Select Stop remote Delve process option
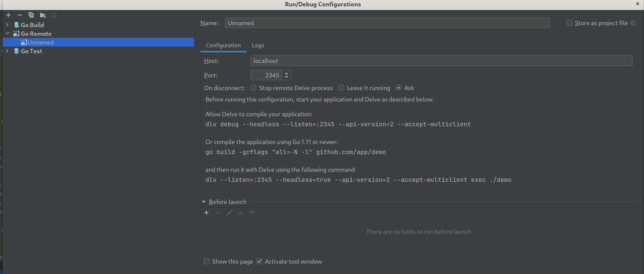The width and height of the screenshot is (644, 274). 253,88
